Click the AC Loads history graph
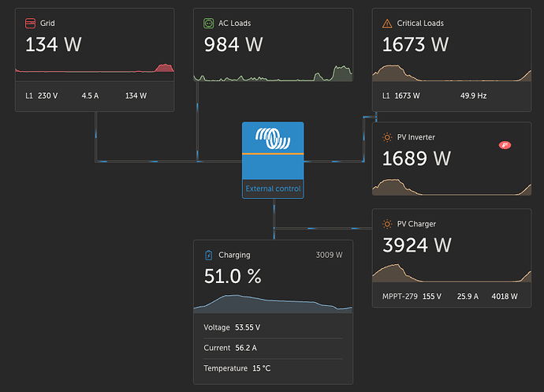 pyautogui.click(x=273, y=73)
